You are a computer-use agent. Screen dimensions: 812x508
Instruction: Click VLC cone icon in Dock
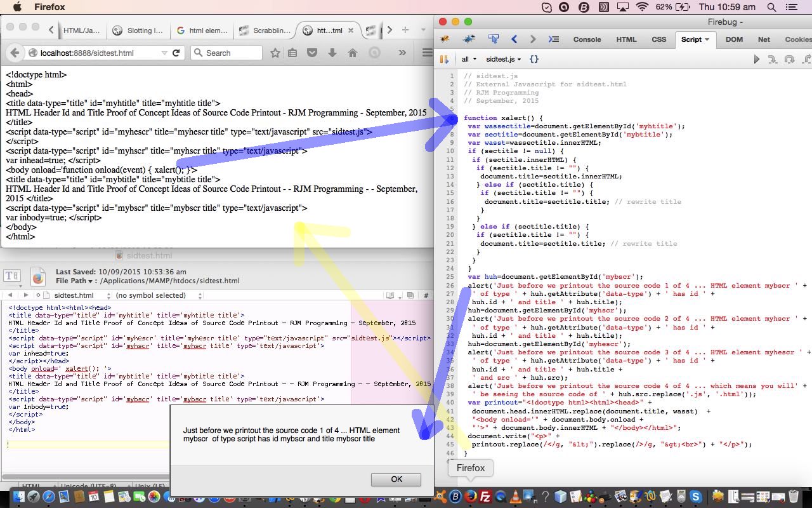tap(516, 497)
